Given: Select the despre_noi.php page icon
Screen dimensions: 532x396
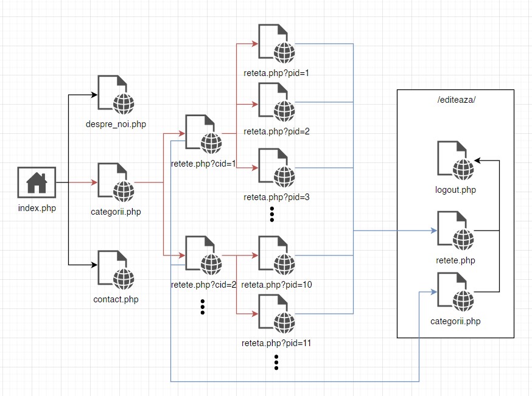Looking at the screenshot, I should click(x=116, y=95).
